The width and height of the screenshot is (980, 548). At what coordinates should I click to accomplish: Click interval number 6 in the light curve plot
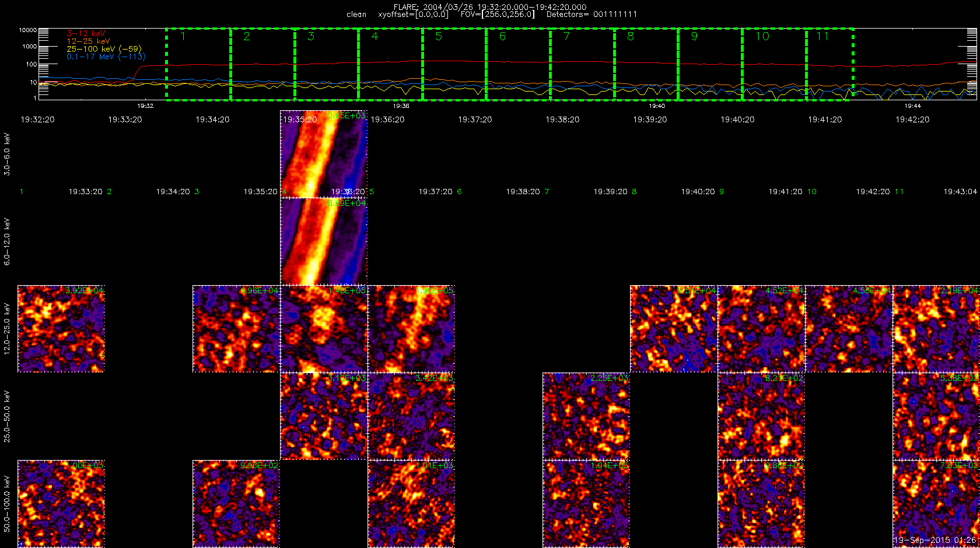click(502, 37)
